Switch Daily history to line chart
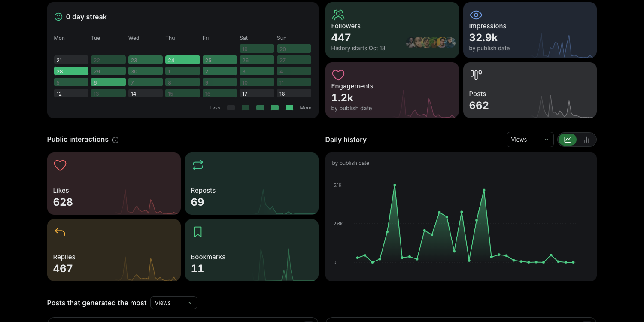644x322 pixels. pyautogui.click(x=568, y=140)
